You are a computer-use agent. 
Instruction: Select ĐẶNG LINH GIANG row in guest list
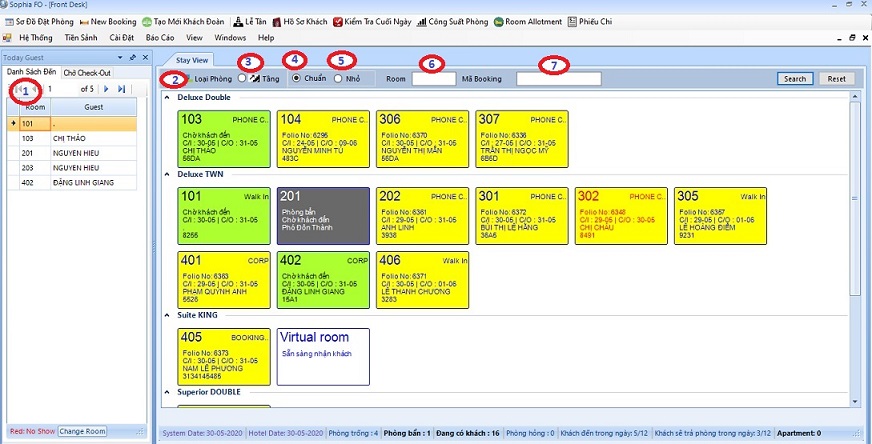point(72,182)
